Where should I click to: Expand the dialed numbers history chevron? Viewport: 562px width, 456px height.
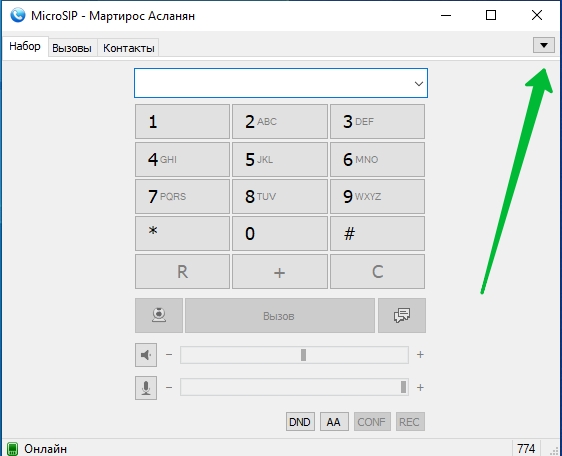click(x=419, y=84)
